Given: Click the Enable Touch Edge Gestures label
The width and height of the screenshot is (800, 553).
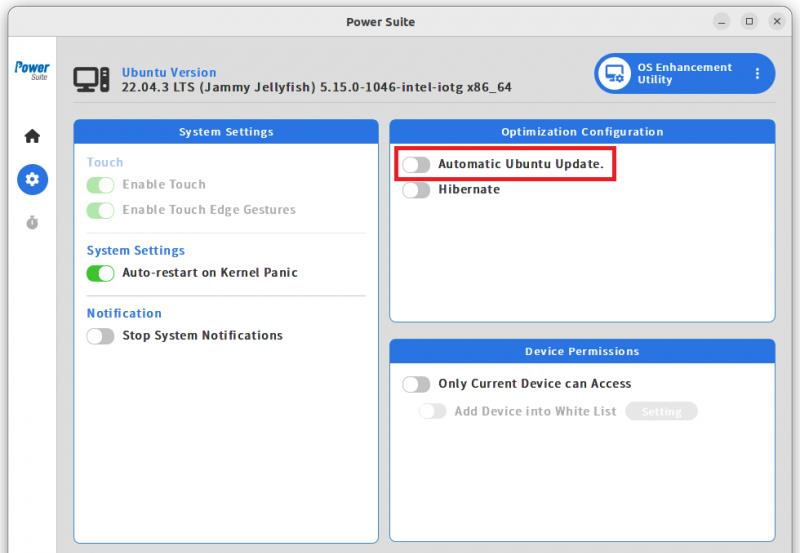Looking at the screenshot, I should click(x=209, y=210).
